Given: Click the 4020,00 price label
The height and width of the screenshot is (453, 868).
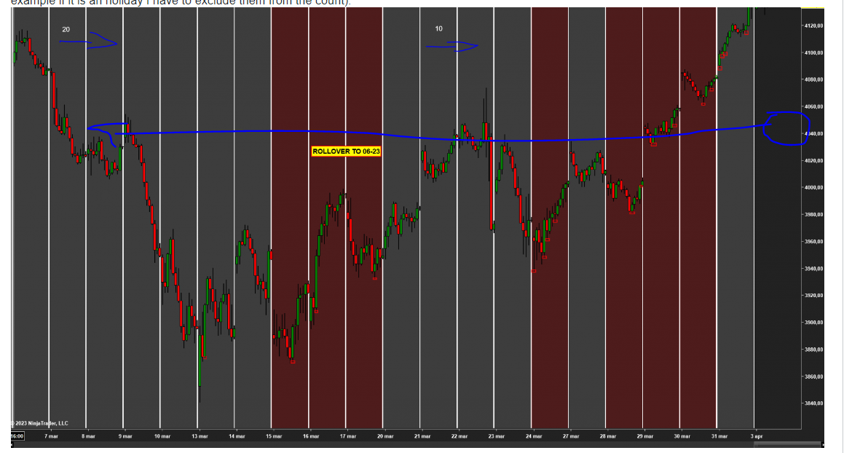Looking at the screenshot, I should coord(814,161).
